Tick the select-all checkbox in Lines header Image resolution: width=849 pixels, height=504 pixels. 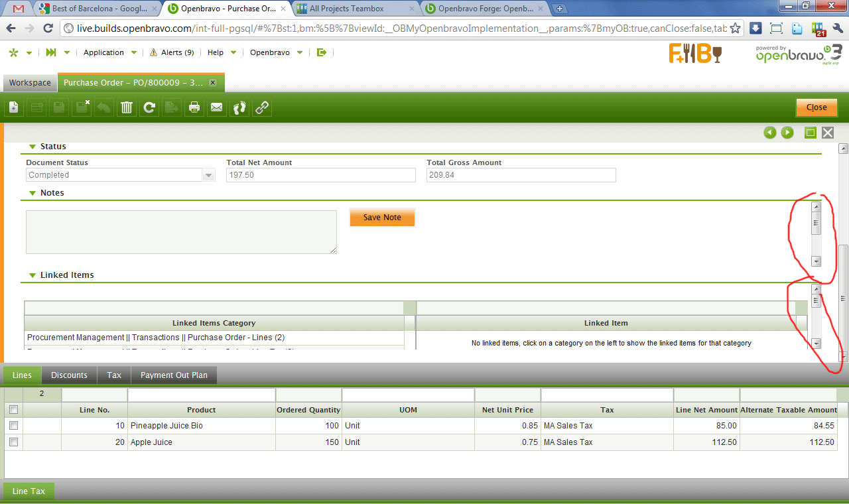(14, 410)
